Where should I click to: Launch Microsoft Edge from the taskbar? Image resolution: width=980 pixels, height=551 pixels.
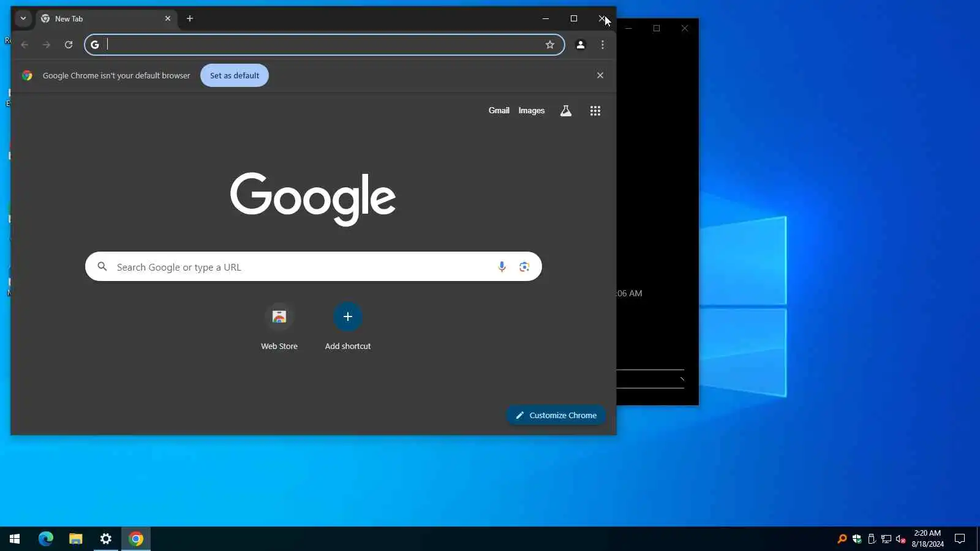coord(46,539)
